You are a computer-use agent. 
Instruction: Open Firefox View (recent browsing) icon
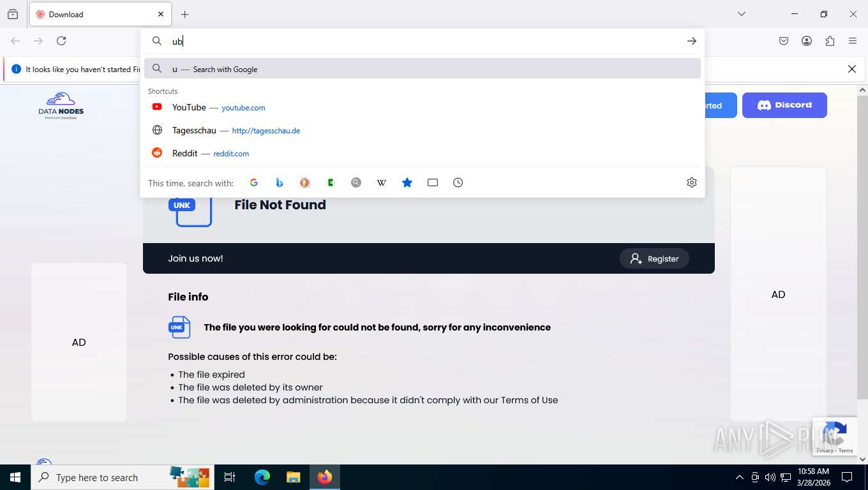click(13, 14)
